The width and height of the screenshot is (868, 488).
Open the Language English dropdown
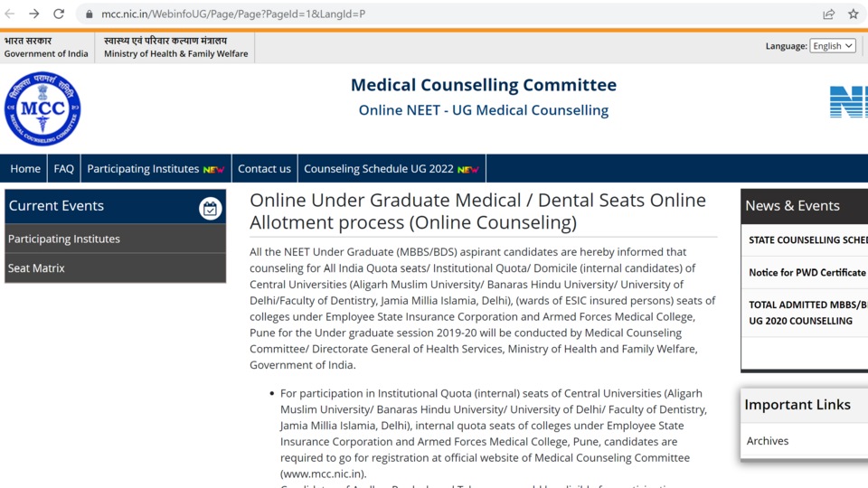tap(833, 46)
